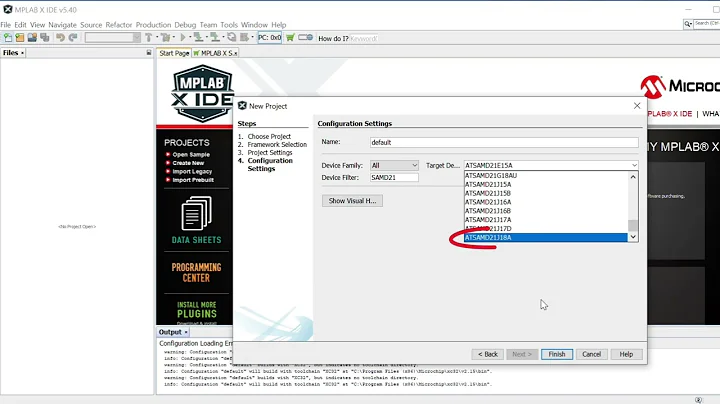The width and height of the screenshot is (720, 404).
Task: Click the Finish button
Action: (557, 354)
